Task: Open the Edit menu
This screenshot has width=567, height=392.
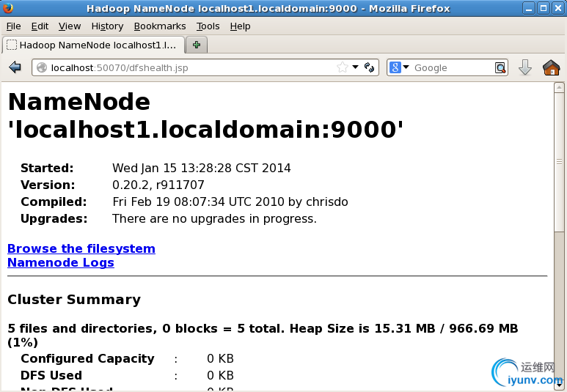Action: 40,26
